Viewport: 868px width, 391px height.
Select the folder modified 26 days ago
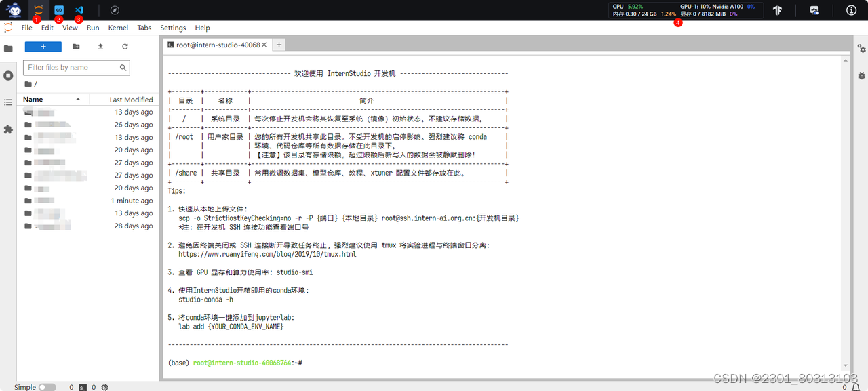[88, 125]
